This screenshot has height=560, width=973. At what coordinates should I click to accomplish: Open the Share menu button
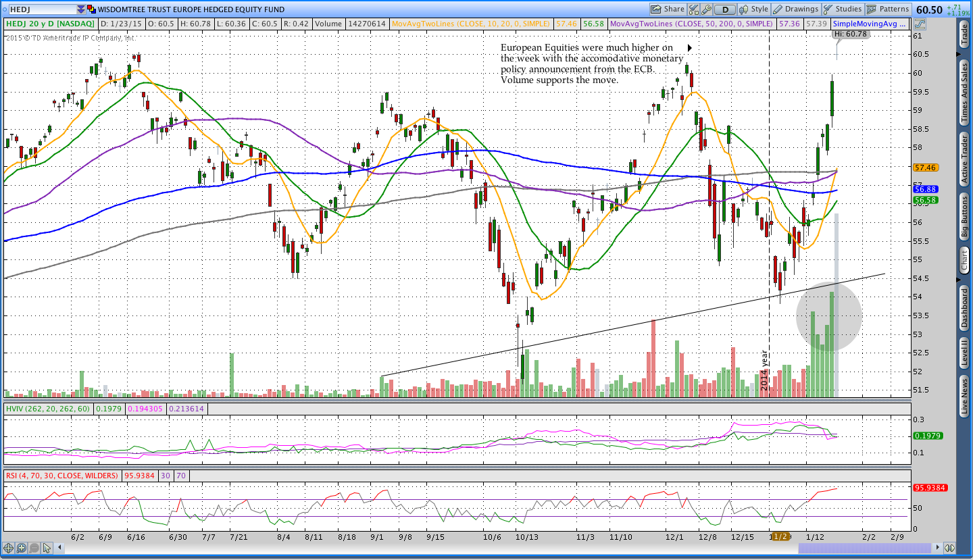[x=668, y=9]
